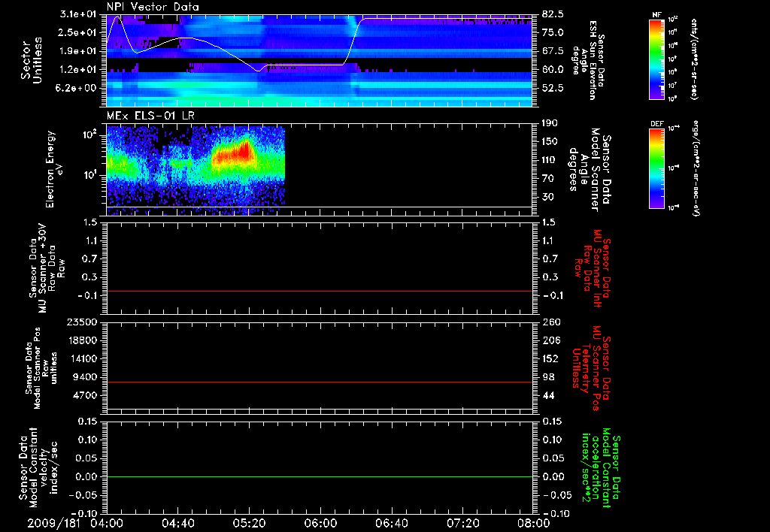Click the 1.2e+01 sector tick value

[79, 69]
